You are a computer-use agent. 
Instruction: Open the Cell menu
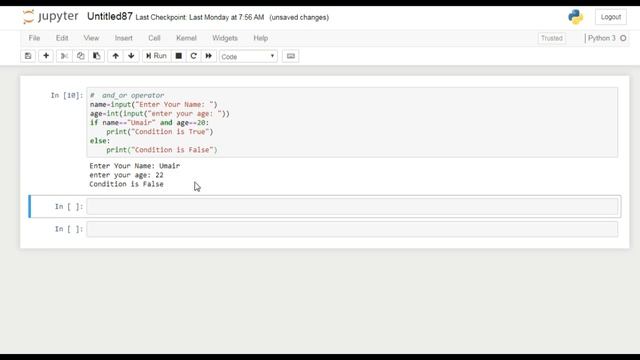pyautogui.click(x=154, y=38)
